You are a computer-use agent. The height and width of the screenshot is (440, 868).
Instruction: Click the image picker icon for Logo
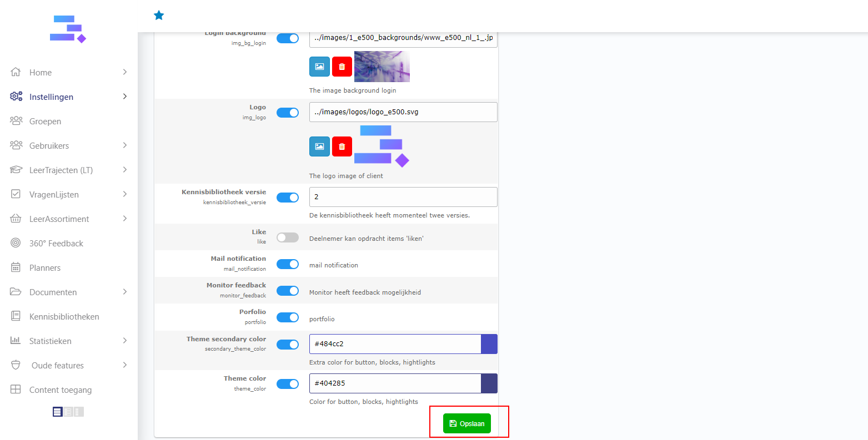tap(319, 146)
